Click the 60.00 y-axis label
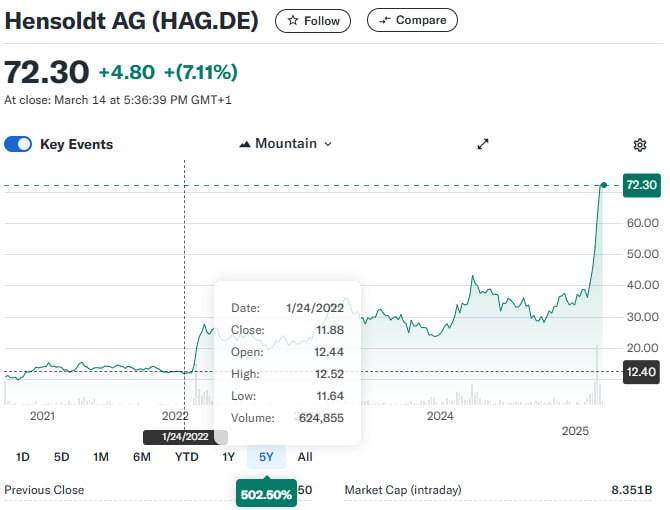The image size is (670, 510). click(643, 223)
